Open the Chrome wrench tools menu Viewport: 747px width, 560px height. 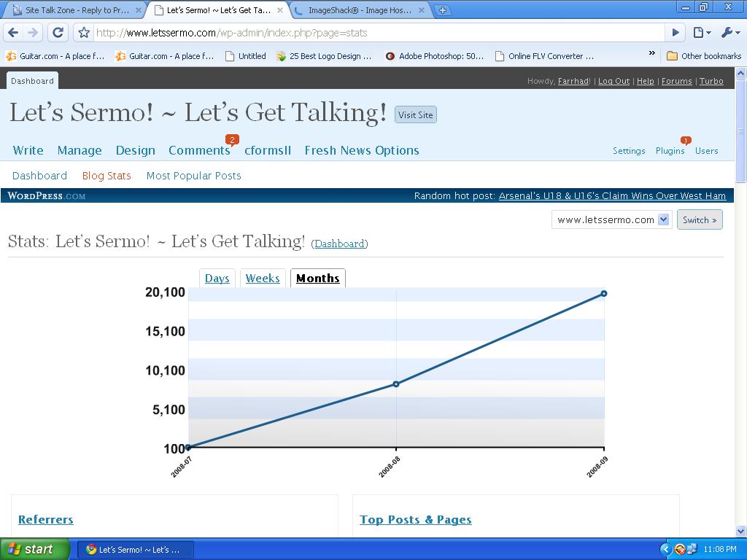pyautogui.click(x=730, y=32)
